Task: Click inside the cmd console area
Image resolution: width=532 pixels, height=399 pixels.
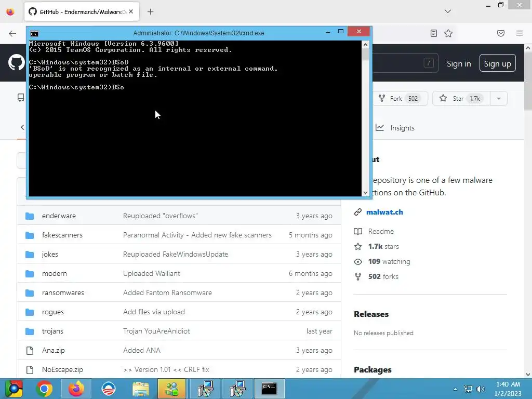Action: pyautogui.click(x=195, y=118)
